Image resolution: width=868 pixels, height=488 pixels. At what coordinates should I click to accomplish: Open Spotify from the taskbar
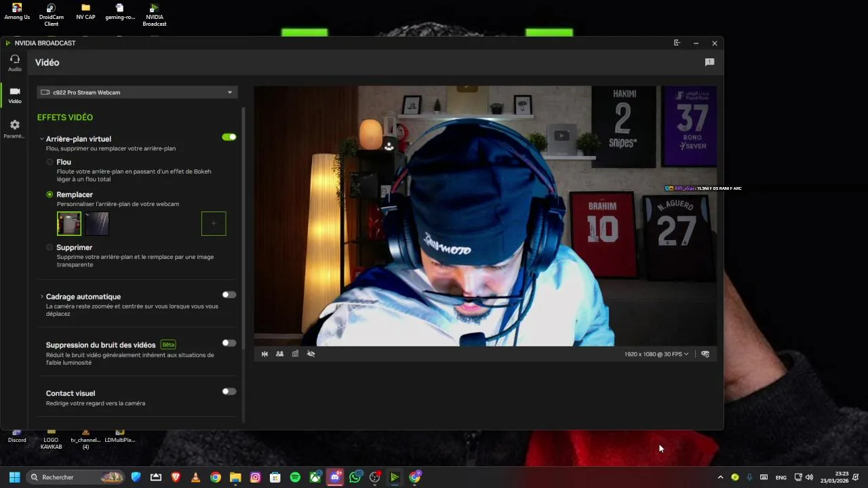pos(295,477)
